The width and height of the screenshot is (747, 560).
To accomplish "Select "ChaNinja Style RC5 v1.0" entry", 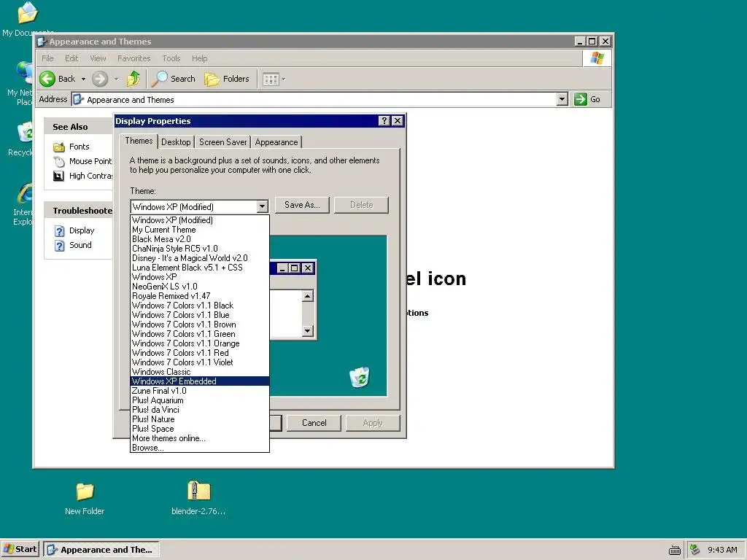I will click(x=200, y=249).
